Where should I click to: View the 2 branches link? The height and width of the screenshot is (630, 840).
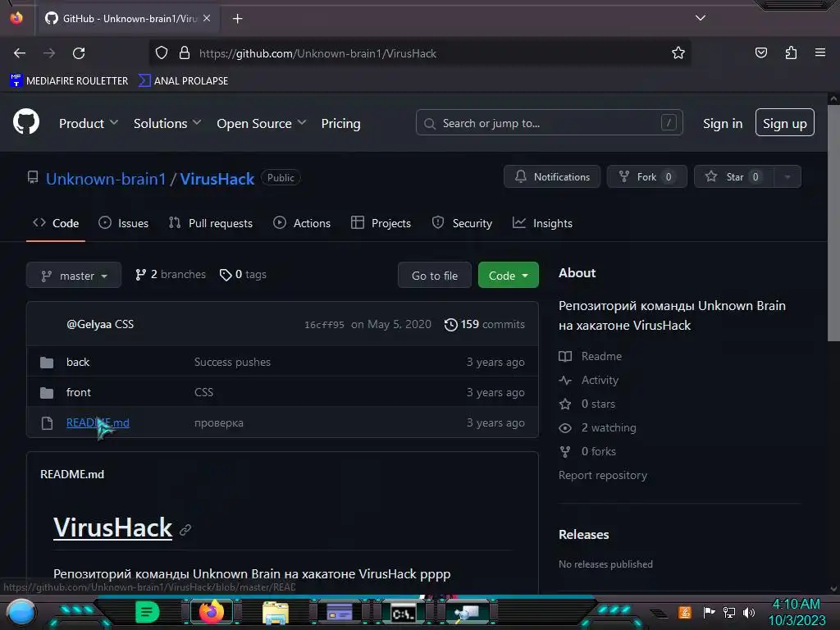coord(171,274)
